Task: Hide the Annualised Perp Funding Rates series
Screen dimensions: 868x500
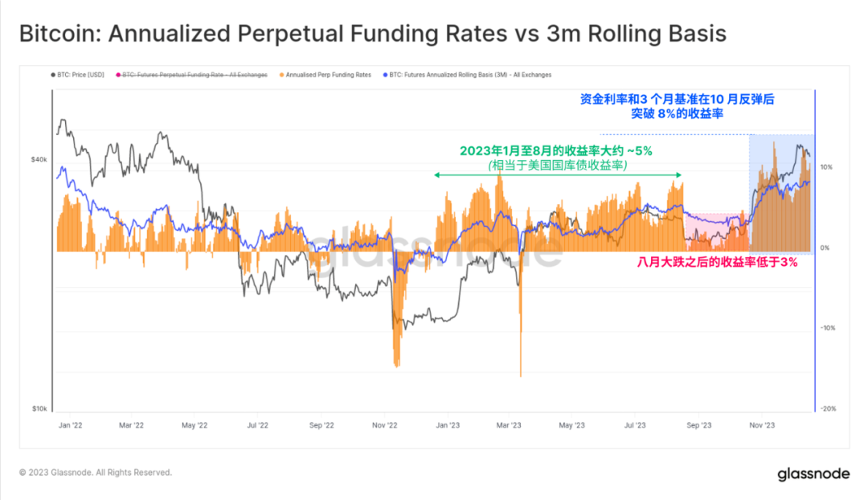Action: click(x=329, y=75)
